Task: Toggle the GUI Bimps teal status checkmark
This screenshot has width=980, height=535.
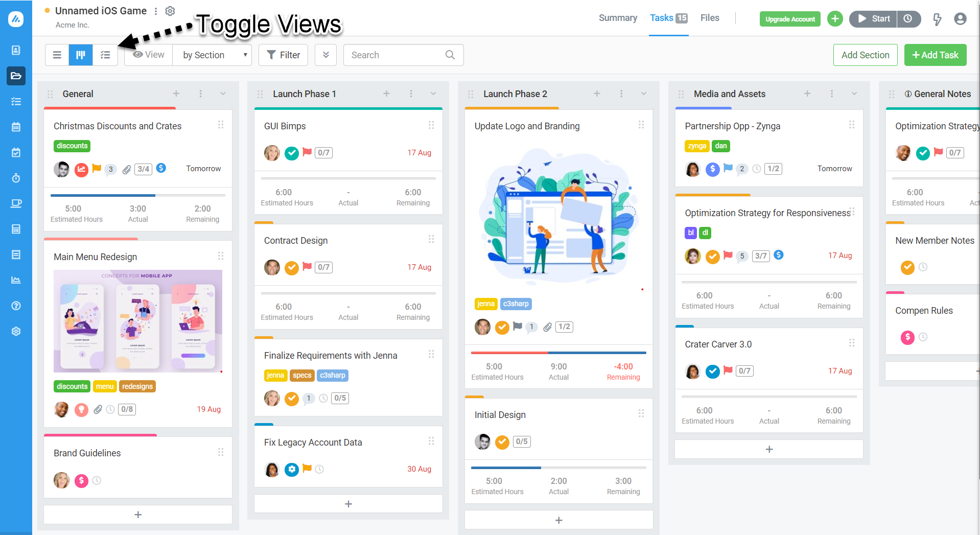Action: [291, 153]
